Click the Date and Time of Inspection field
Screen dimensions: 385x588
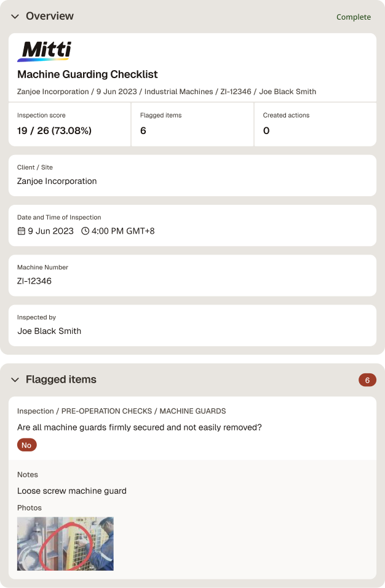[193, 225]
